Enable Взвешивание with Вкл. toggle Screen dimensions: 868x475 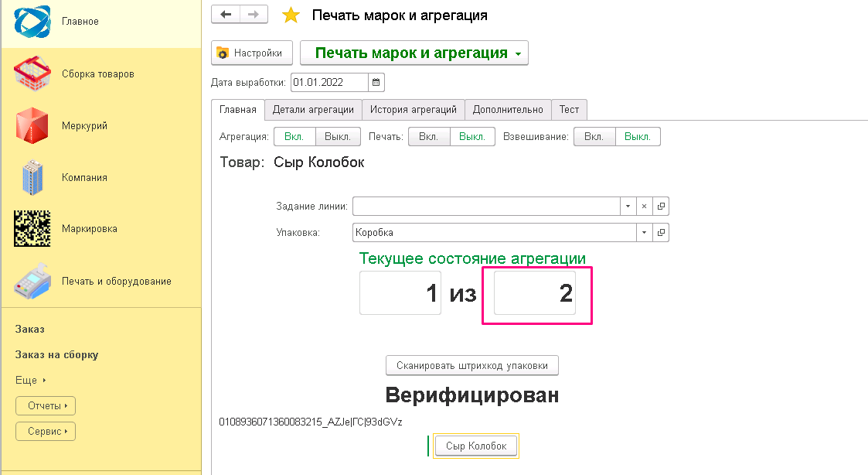pyautogui.click(x=594, y=137)
